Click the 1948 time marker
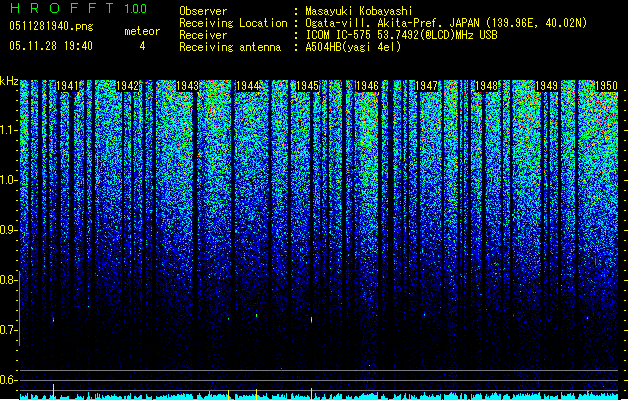Viewport: 629px width, 400px height. tap(487, 86)
